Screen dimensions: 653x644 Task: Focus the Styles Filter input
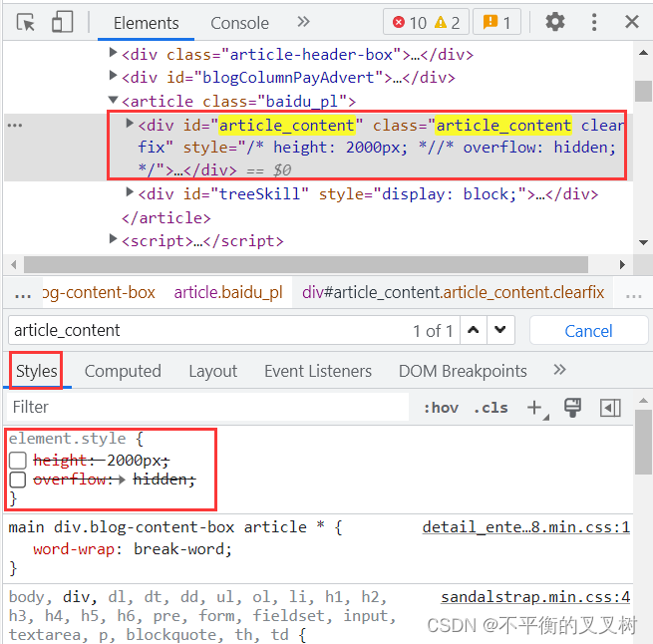pyautogui.click(x=207, y=408)
